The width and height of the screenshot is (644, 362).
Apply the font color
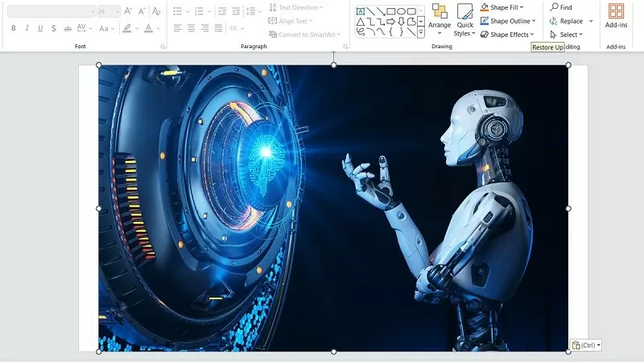point(149,28)
